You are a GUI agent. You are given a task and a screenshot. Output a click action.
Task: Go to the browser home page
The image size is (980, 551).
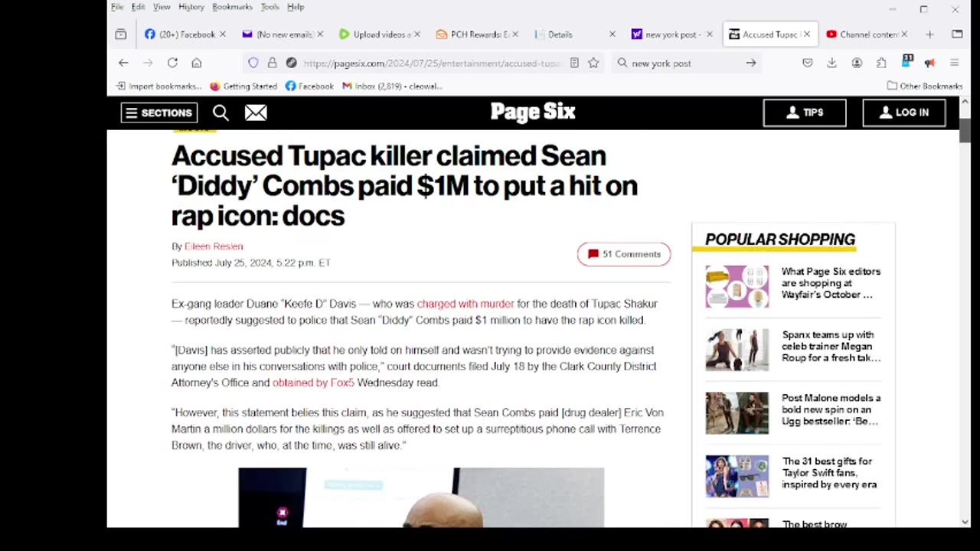197,63
